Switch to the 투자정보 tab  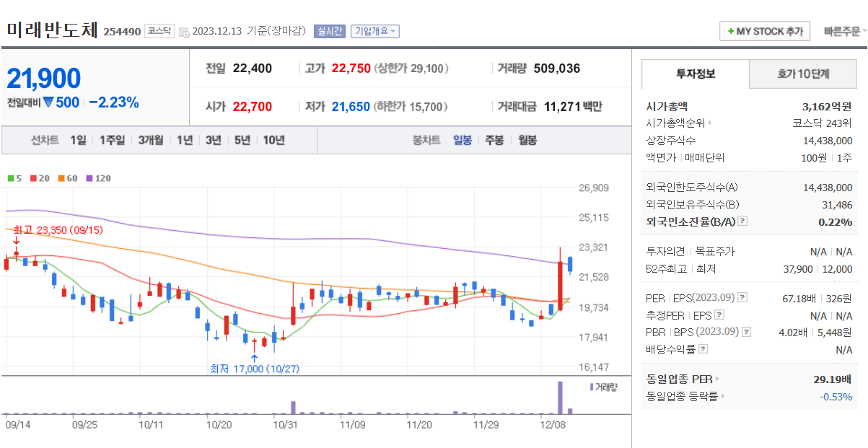696,74
